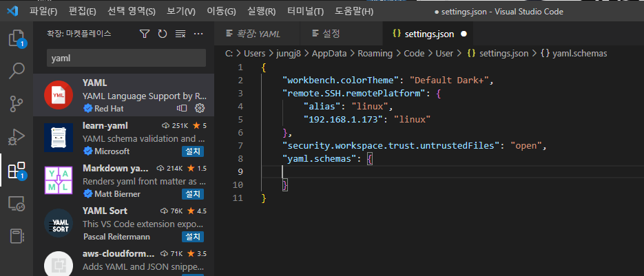Open the 도움말(H) menu
The height and width of the screenshot is (276, 644).
click(353, 12)
